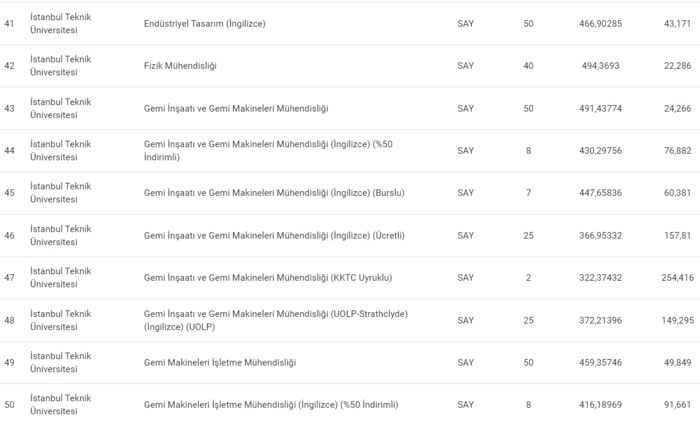Viewport: 700px width, 422px height.
Task: Click İstanbul Teknik Üniversitesi in row 50
Action: click(x=61, y=405)
